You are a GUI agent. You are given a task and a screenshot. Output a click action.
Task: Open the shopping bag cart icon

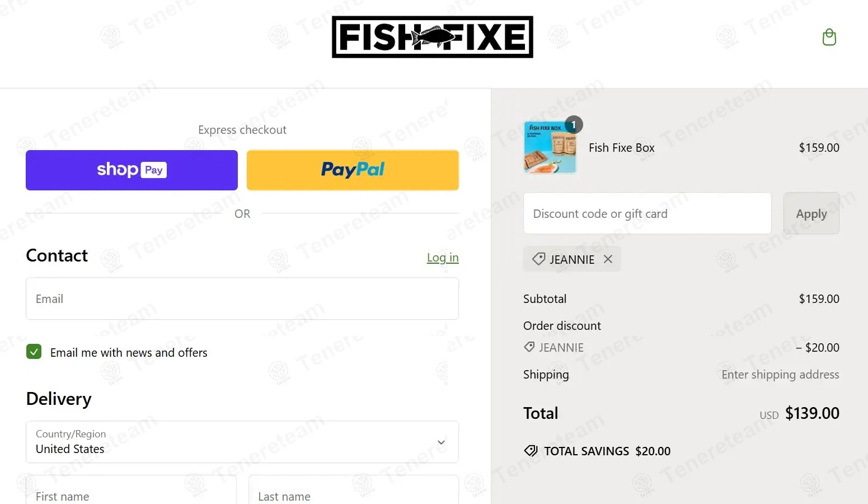pos(829,38)
